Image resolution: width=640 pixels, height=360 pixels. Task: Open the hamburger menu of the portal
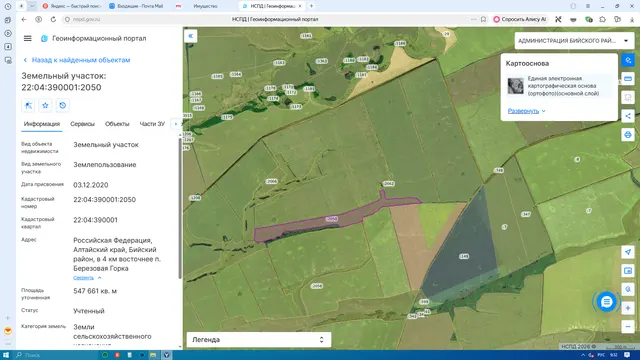click(27, 38)
